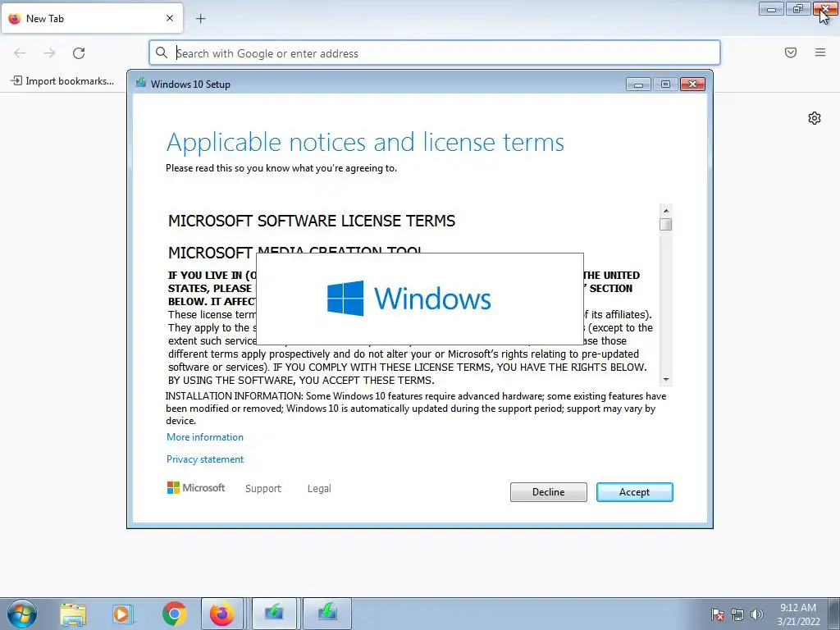The height and width of the screenshot is (630, 840).
Task: Select the New Tab tab
Action: [92, 18]
